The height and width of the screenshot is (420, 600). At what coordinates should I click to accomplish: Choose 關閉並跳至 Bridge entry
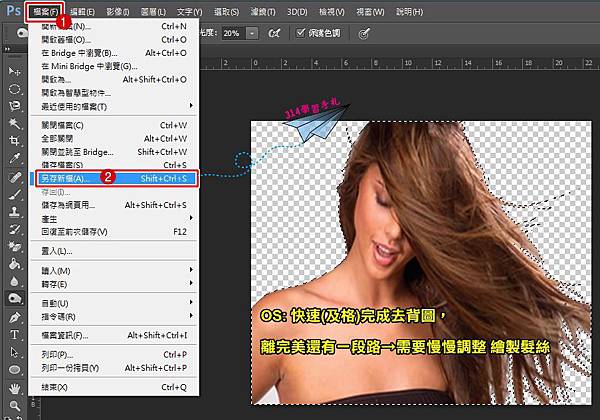point(114,152)
